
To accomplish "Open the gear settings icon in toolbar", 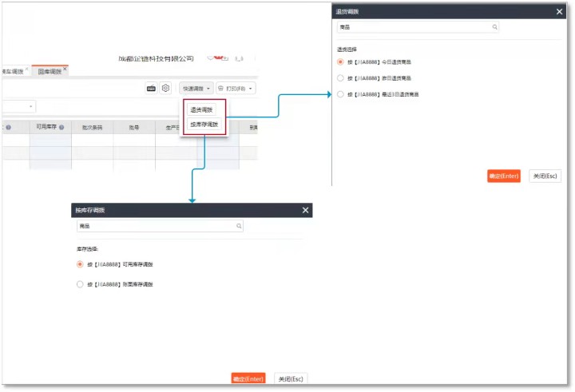I will 165,89.
